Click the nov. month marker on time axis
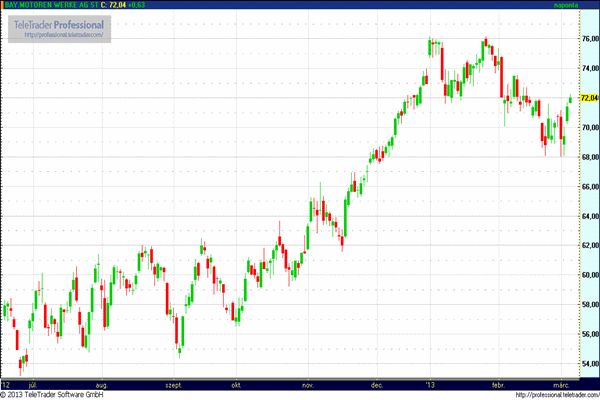 [308, 383]
